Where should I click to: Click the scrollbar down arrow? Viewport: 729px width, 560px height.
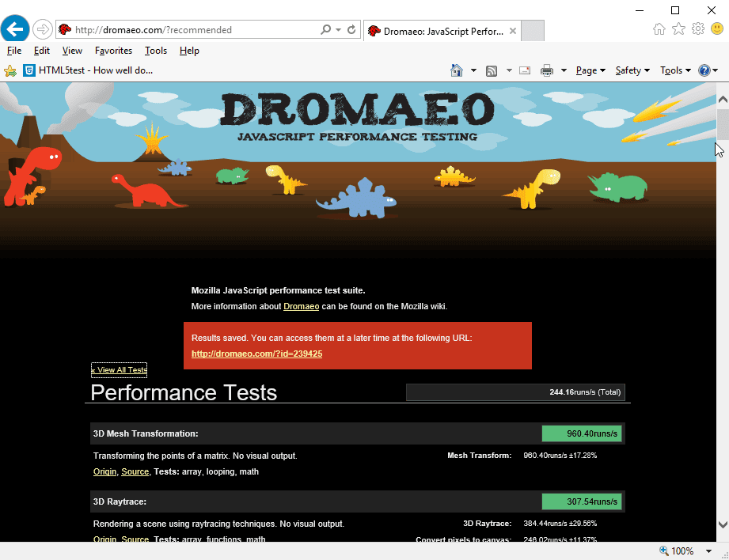pyautogui.click(x=723, y=524)
